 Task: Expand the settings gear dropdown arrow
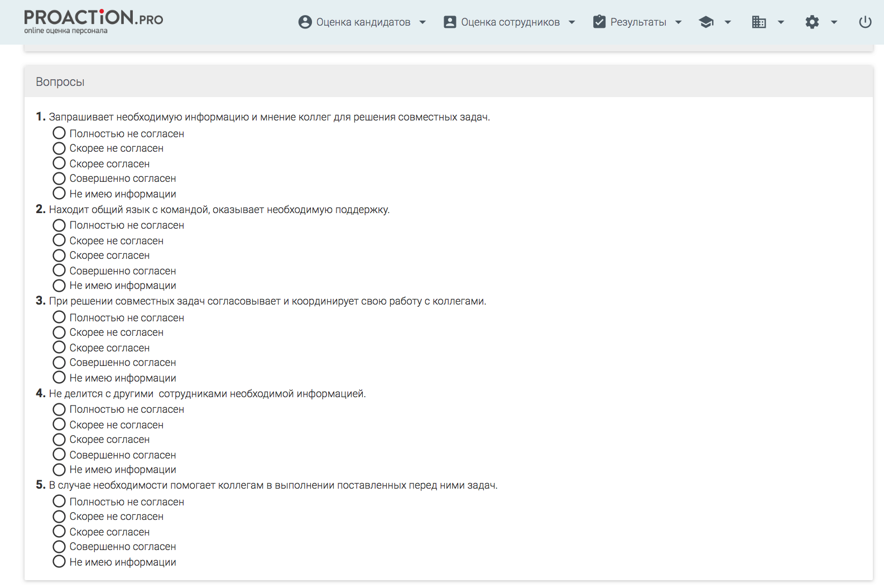click(834, 22)
